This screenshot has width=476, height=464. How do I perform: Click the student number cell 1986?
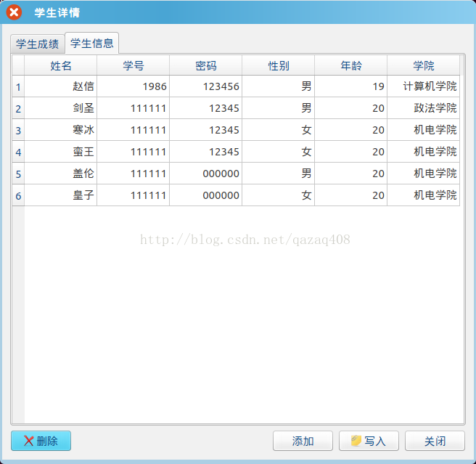tap(133, 86)
